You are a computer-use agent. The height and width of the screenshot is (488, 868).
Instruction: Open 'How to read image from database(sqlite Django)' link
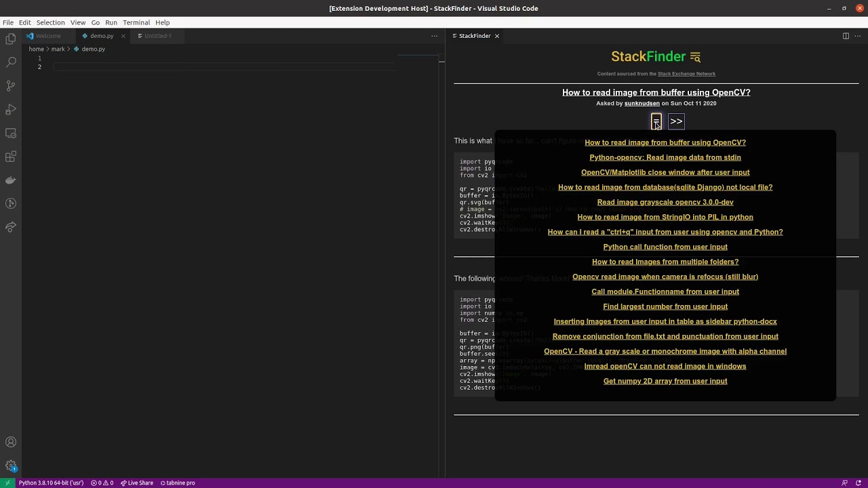(665, 187)
